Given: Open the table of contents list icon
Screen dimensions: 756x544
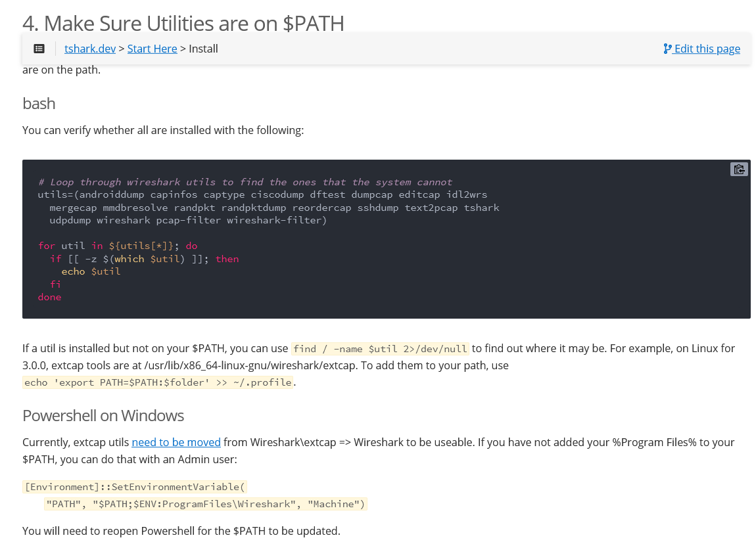Looking at the screenshot, I should pos(39,49).
